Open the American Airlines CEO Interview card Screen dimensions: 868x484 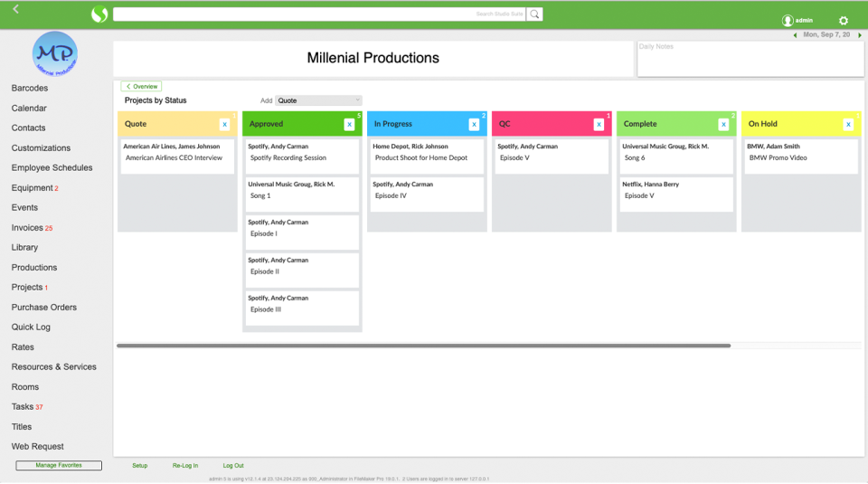[x=178, y=157]
